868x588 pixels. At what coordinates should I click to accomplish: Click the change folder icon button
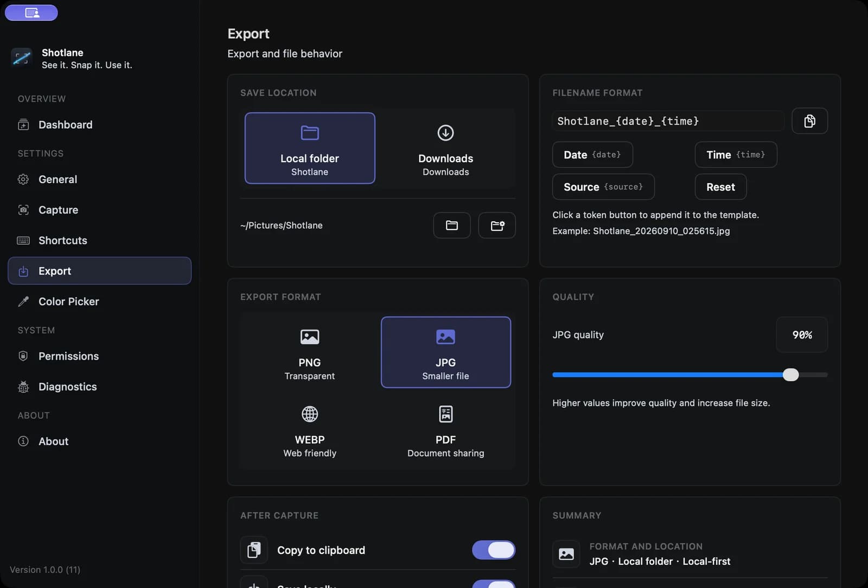(497, 225)
